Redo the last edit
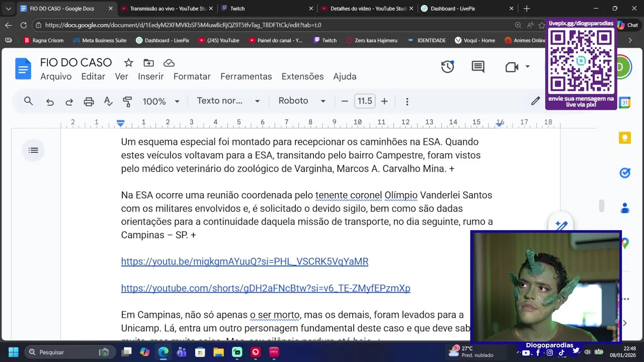644x362 pixels. coord(69,102)
